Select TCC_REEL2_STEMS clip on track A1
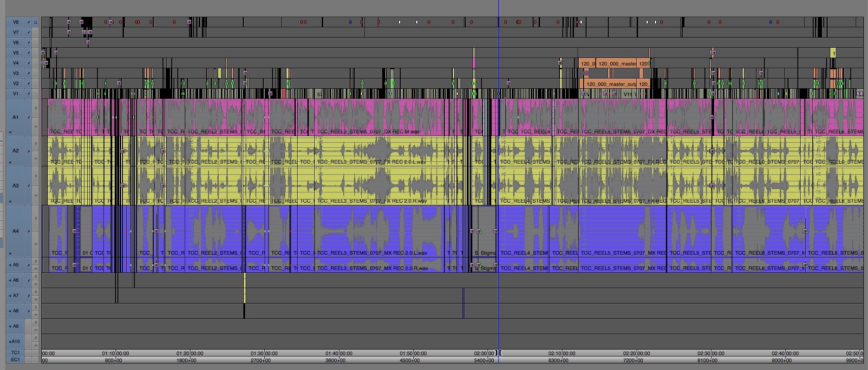868x370 pixels. [214, 117]
